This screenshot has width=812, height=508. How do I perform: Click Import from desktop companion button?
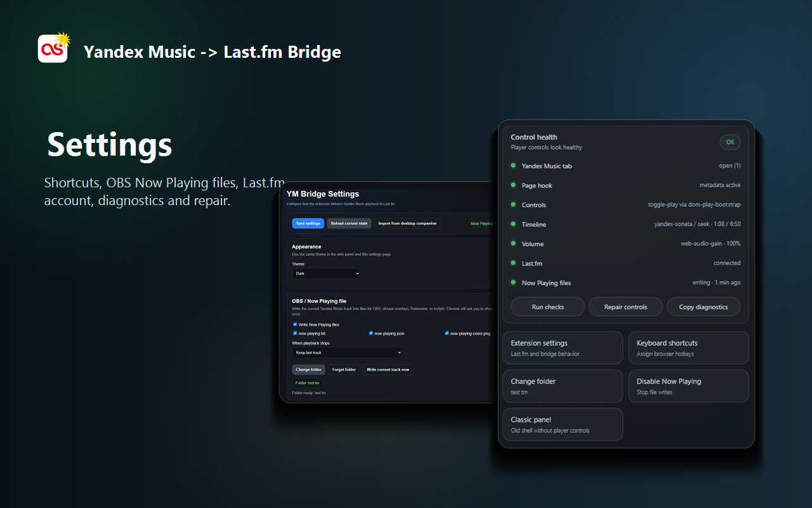[x=407, y=224]
